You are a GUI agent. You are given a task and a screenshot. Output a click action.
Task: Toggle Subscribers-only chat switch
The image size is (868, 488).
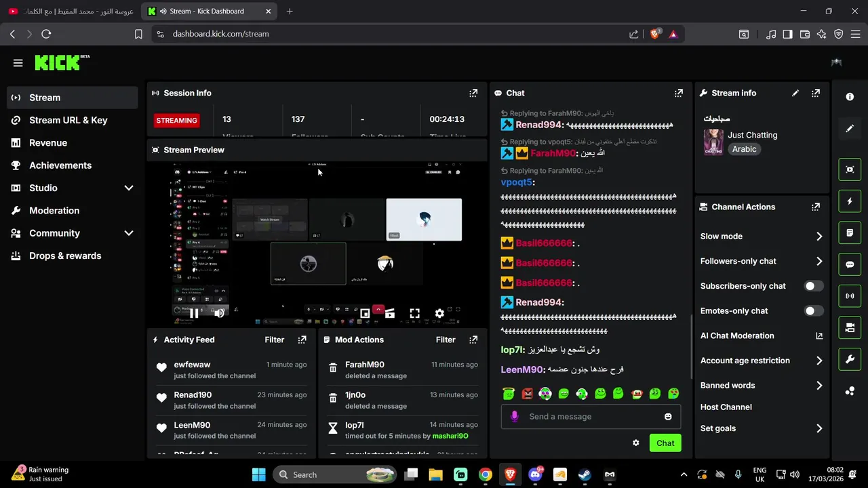coord(814,286)
